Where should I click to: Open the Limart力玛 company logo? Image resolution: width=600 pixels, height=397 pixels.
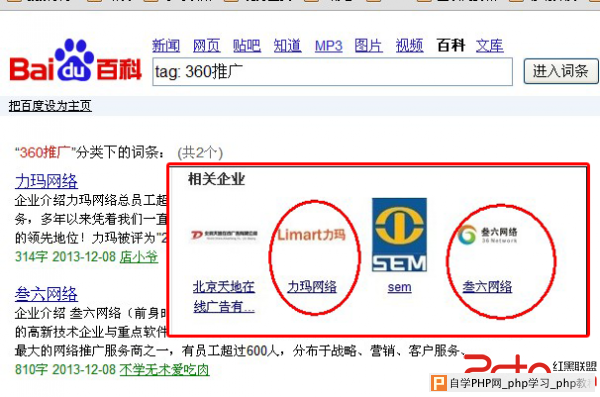(311, 234)
